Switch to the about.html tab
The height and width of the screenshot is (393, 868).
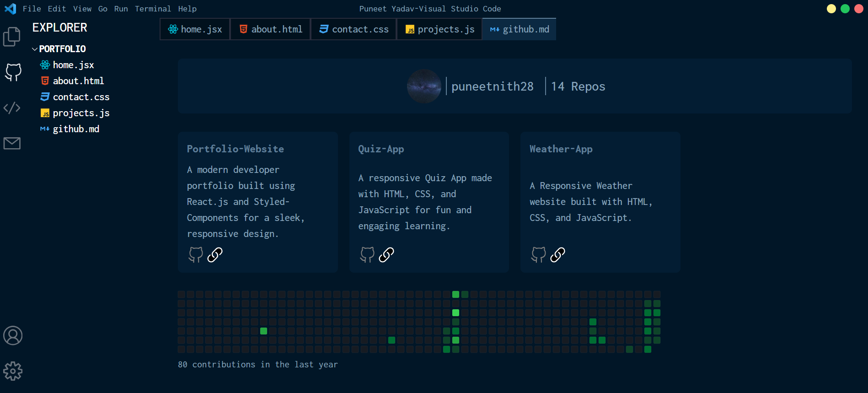coord(270,29)
